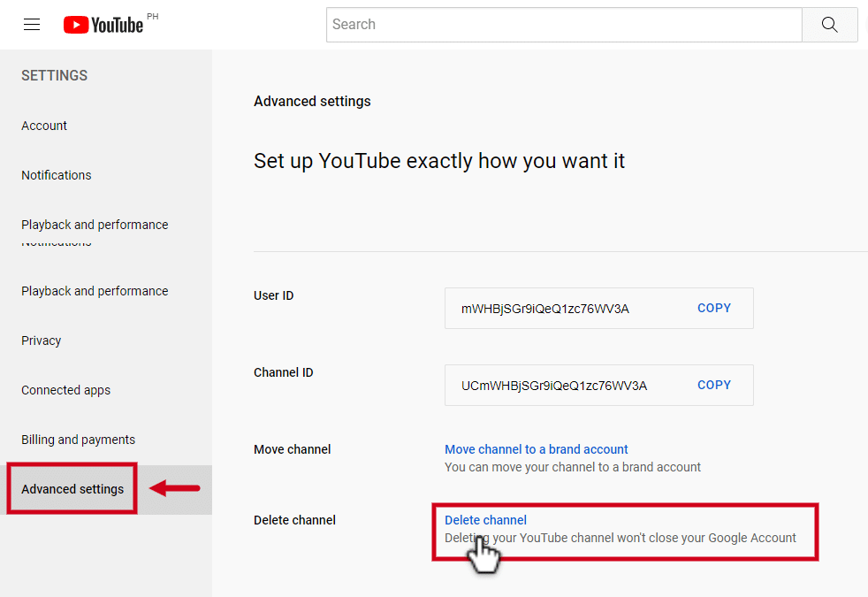
Task: Click 'Set up YouTube exactly how you want it'
Action: (439, 161)
